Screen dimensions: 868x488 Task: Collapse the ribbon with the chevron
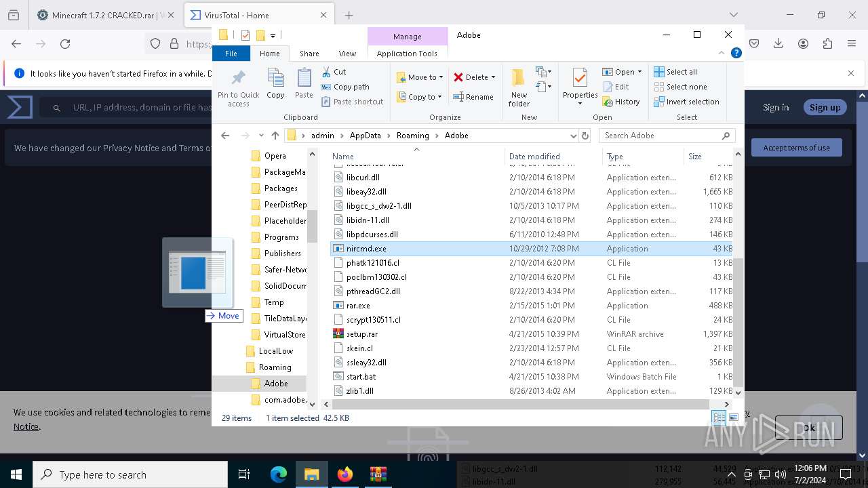click(722, 53)
